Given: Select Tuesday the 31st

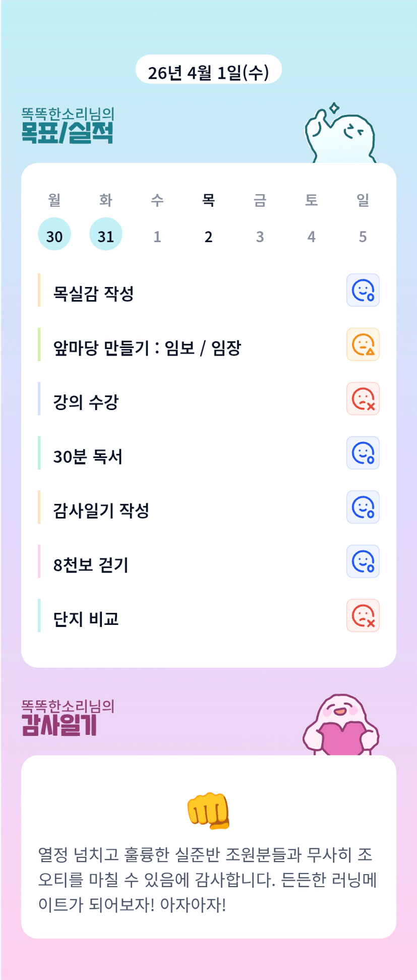Looking at the screenshot, I should click(x=106, y=235).
